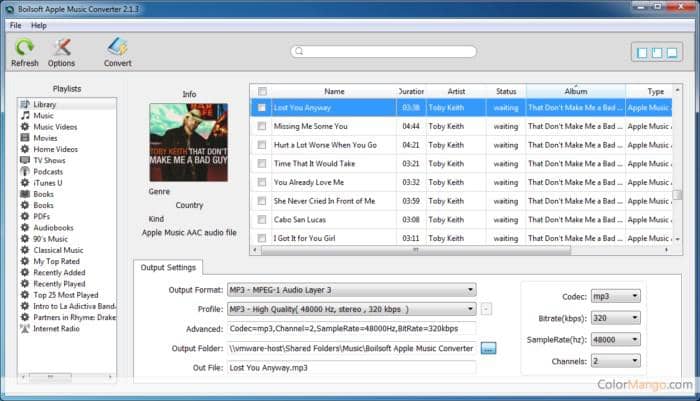Open the File menu
This screenshot has height=401, width=700.
click(15, 25)
